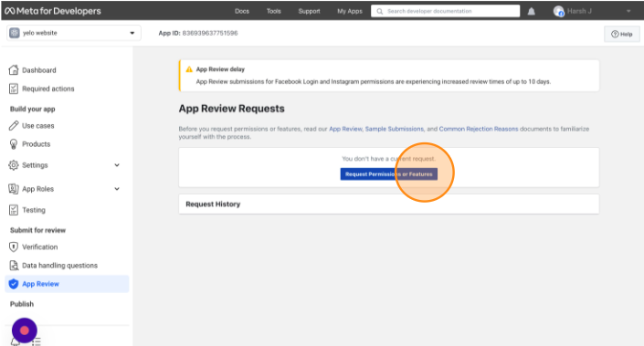Click the Use cases pencil icon
The image size is (644, 346).
click(x=14, y=125)
